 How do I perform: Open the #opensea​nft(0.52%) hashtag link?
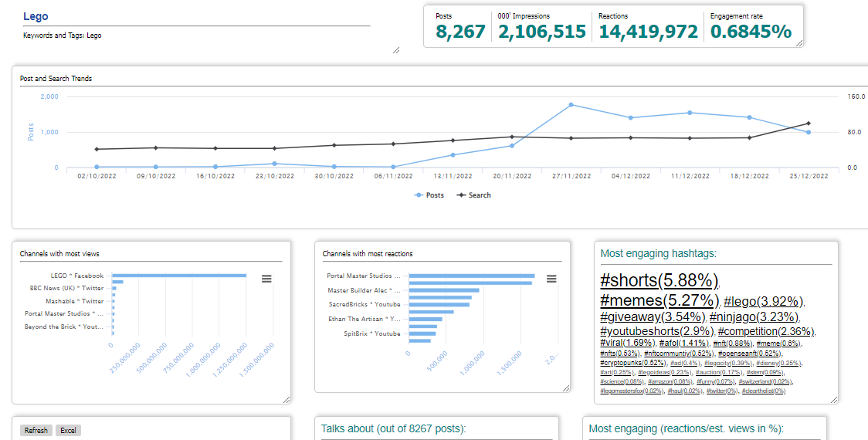[750, 353]
